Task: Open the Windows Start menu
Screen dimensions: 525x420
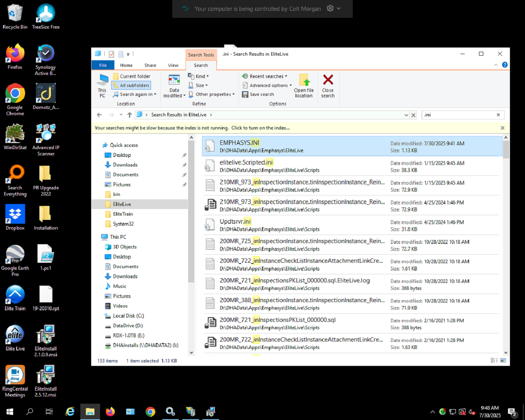Action: tap(10, 412)
